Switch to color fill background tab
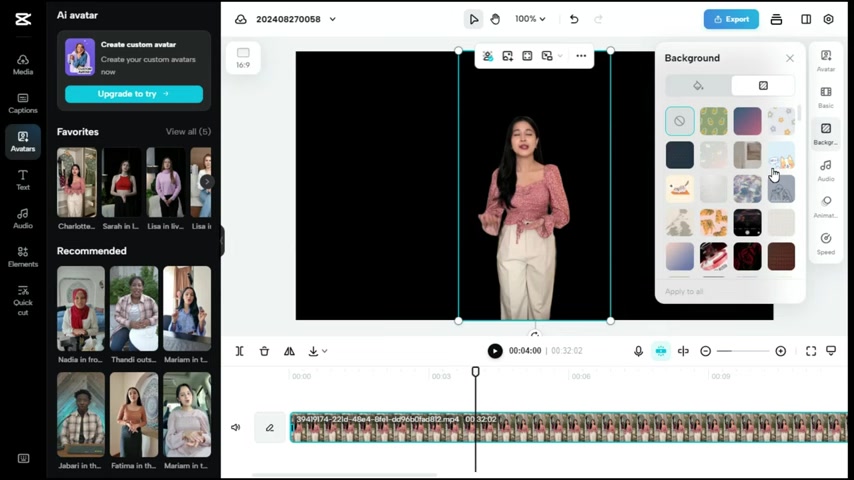Screen dimensions: 854x480 click(698, 86)
